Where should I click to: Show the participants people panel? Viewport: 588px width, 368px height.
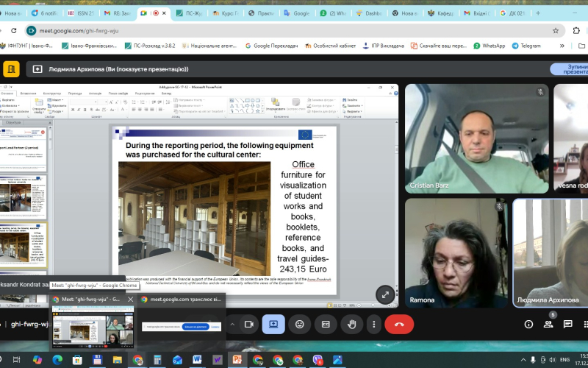[x=548, y=324]
